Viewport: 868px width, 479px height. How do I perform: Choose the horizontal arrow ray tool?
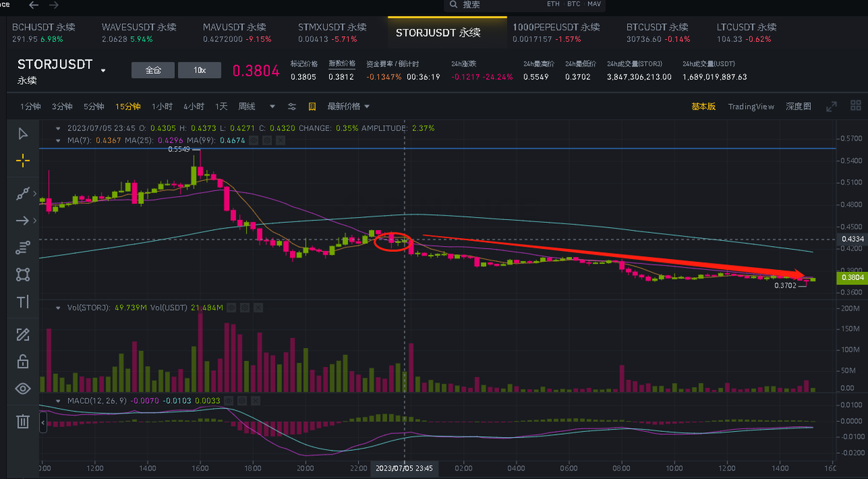(23, 220)
